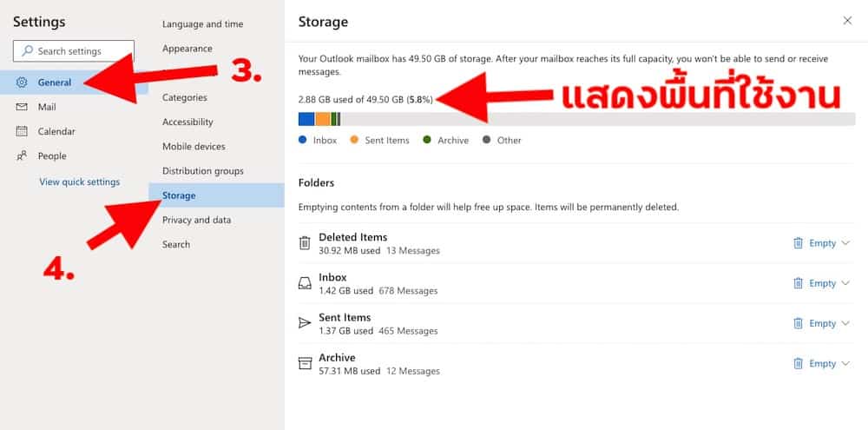
Task: Select Accessibility in the settings list
Action: coord(187,122)
